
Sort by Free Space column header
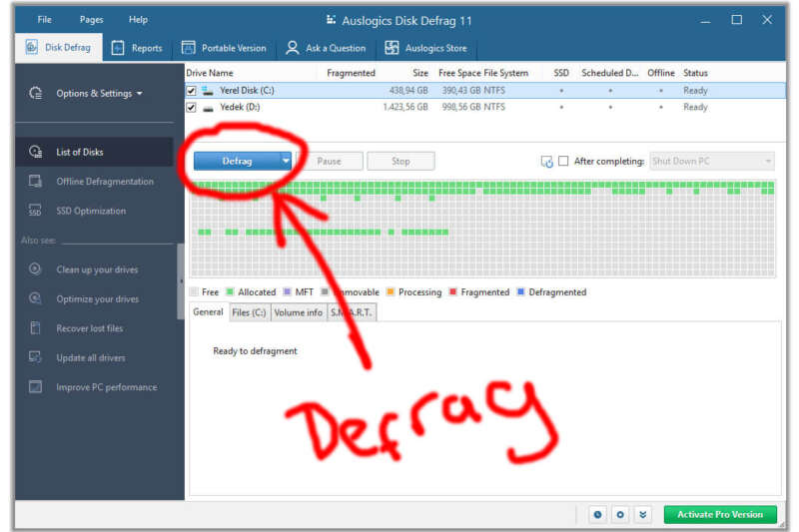point(459,73)
